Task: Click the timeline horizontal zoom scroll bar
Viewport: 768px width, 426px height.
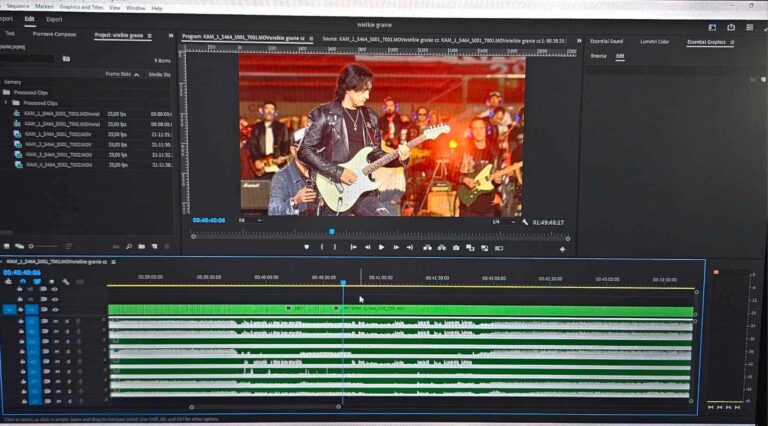Action: (265, 407)
